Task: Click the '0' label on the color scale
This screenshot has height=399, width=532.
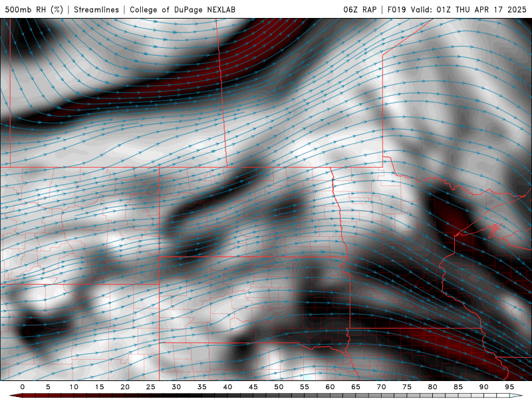Action: tap(23, 387)
